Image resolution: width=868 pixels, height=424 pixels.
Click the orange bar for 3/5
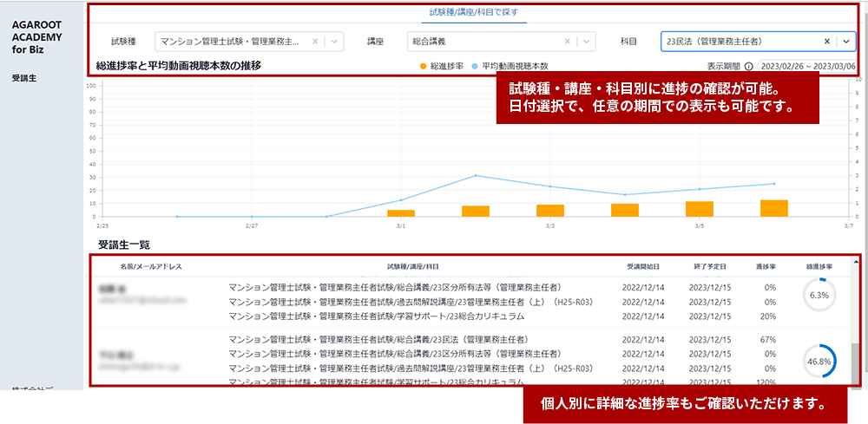(700, 208)
